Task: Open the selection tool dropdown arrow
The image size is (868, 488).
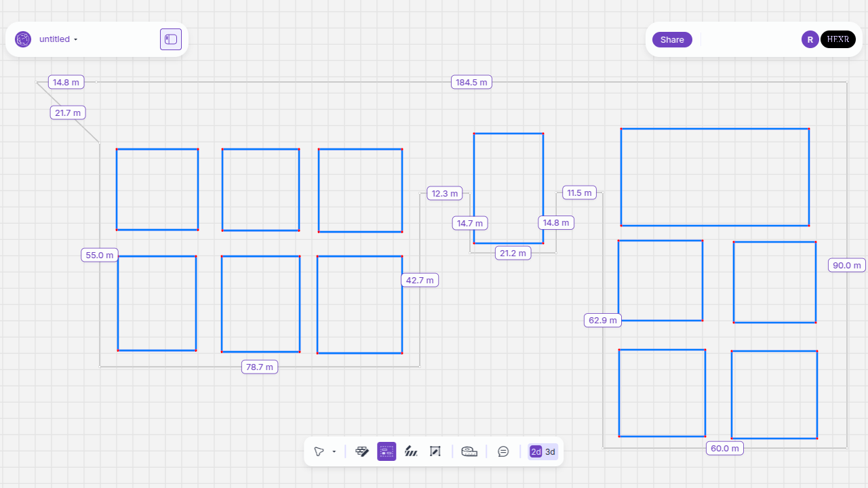Action: 334,452
